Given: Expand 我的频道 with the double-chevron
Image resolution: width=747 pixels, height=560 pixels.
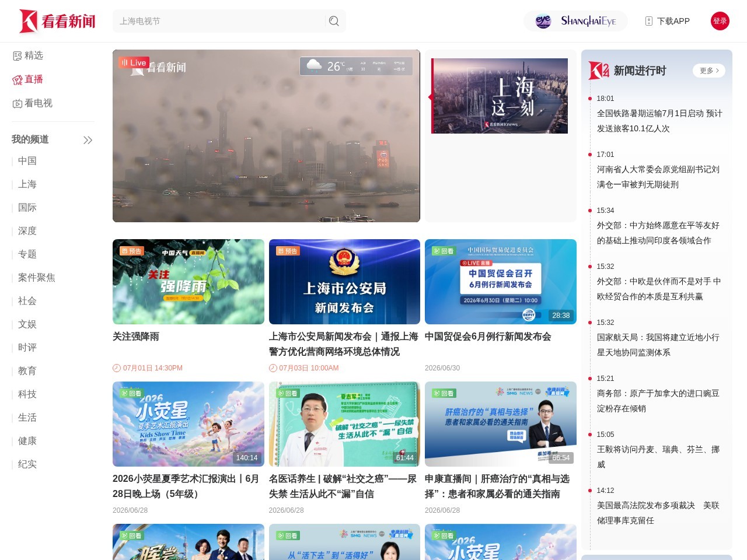Looking at the screenshot, I should (x=88, y=140).
